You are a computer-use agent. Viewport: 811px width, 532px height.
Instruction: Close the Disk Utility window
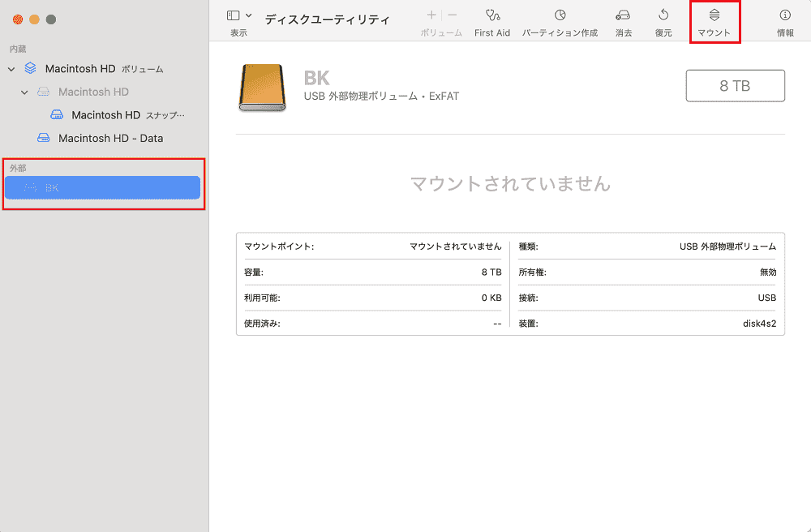[18, 19]
